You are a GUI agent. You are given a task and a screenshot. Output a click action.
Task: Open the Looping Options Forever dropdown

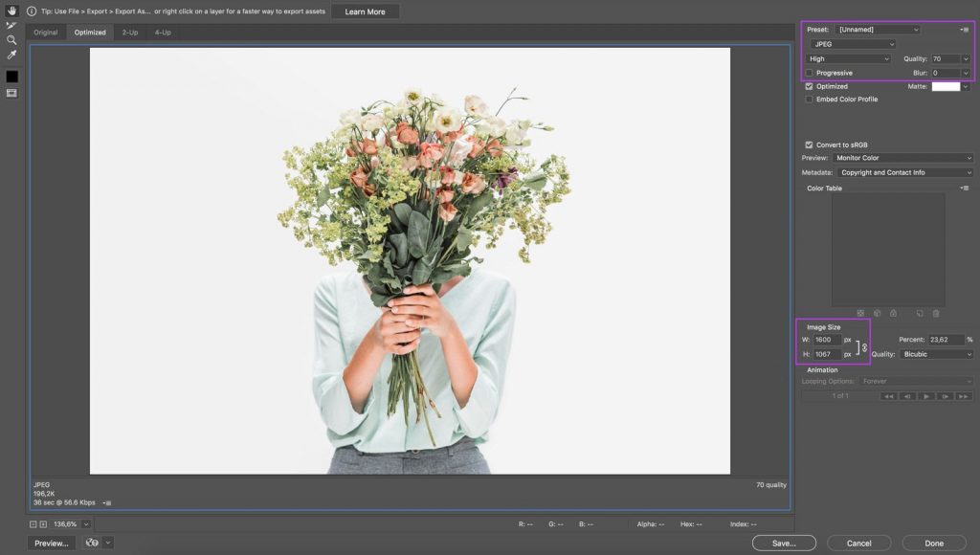tap(916, 381)
